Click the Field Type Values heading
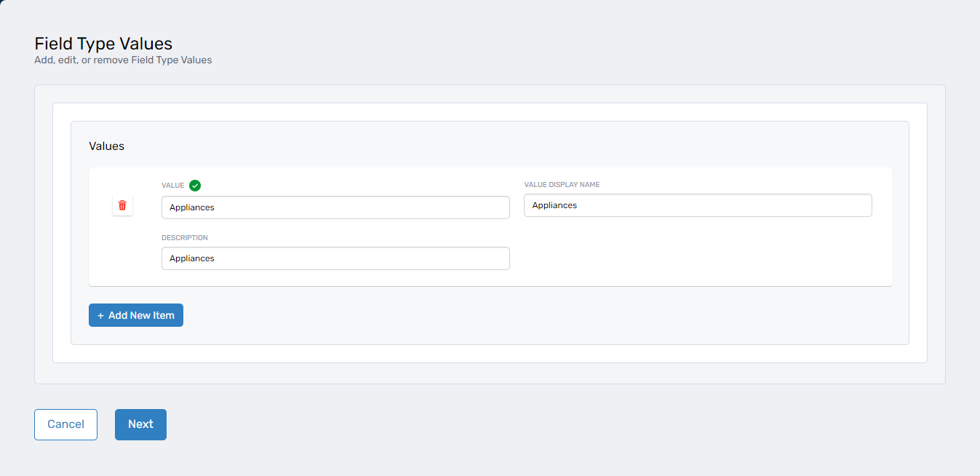 pos(103,44)
